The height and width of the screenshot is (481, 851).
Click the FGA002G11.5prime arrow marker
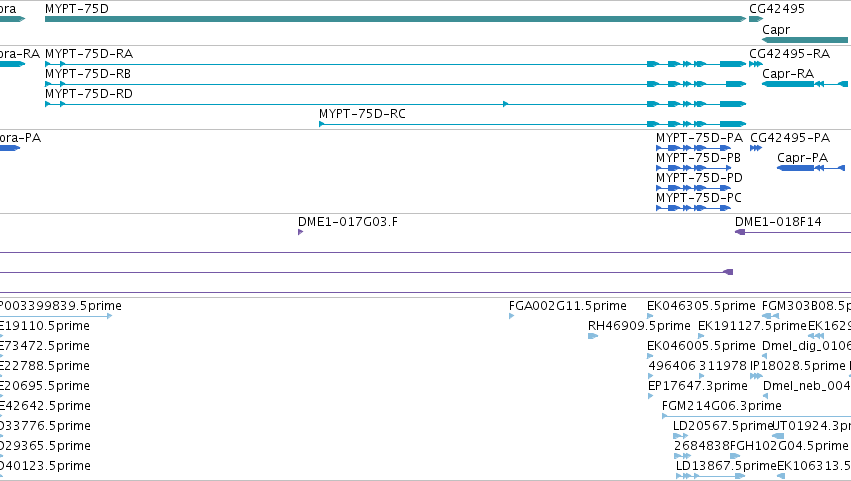[511, 316]
